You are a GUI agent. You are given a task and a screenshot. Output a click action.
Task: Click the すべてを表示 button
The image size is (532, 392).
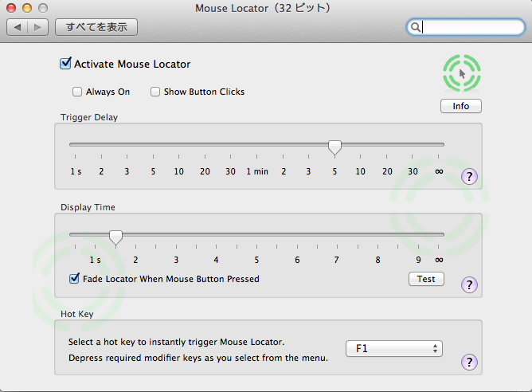96,27
